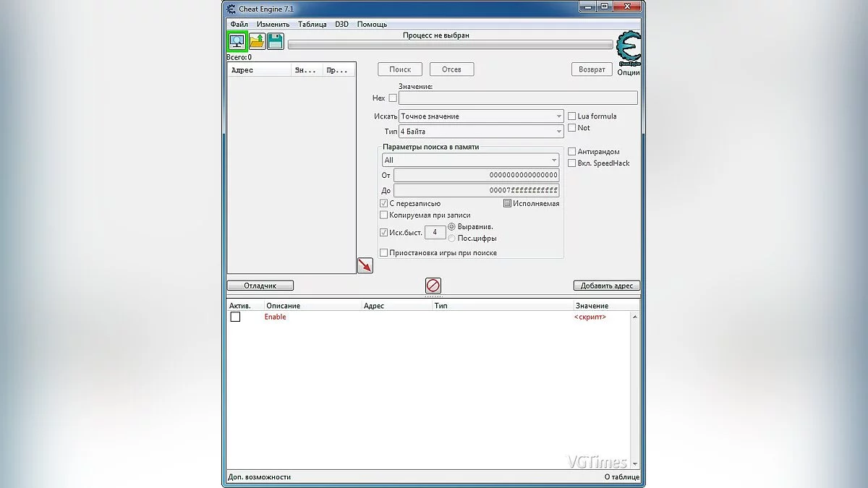Click the Пр... column header in results
Viewport: 868px width, 488px height.
click(339, 70)
